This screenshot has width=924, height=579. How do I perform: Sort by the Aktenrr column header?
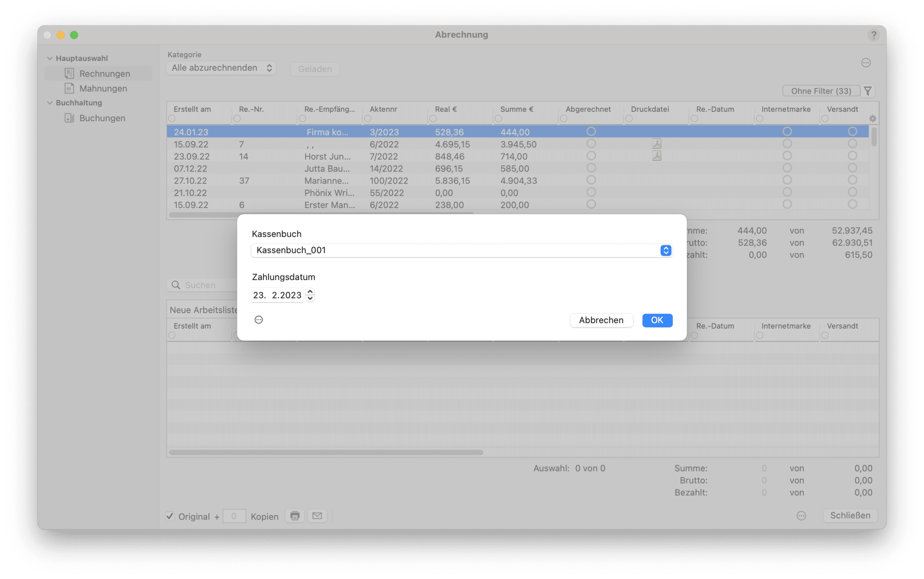coord(383,109)
